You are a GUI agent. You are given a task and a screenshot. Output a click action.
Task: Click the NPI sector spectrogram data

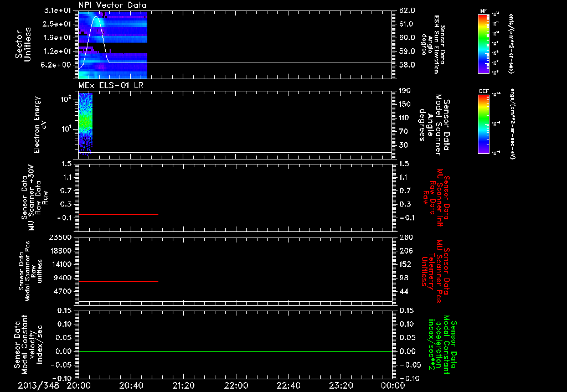click(113, 45)
